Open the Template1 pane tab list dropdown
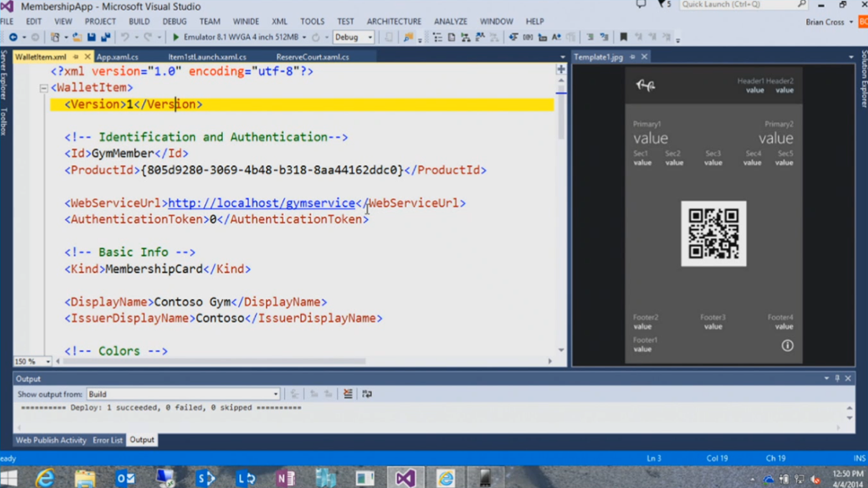Image resolution: width=868 pixels, height=488 pixels. pos(851,57)
